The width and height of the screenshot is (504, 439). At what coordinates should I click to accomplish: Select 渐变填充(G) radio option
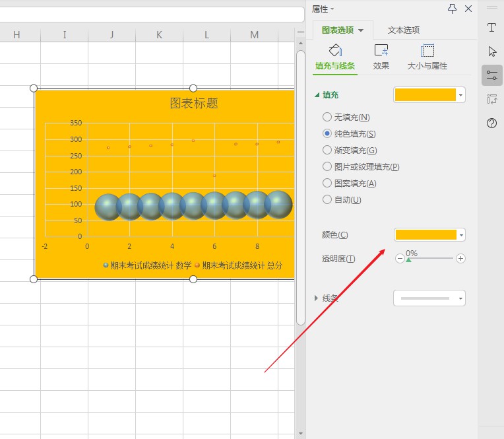coord(327,150)
